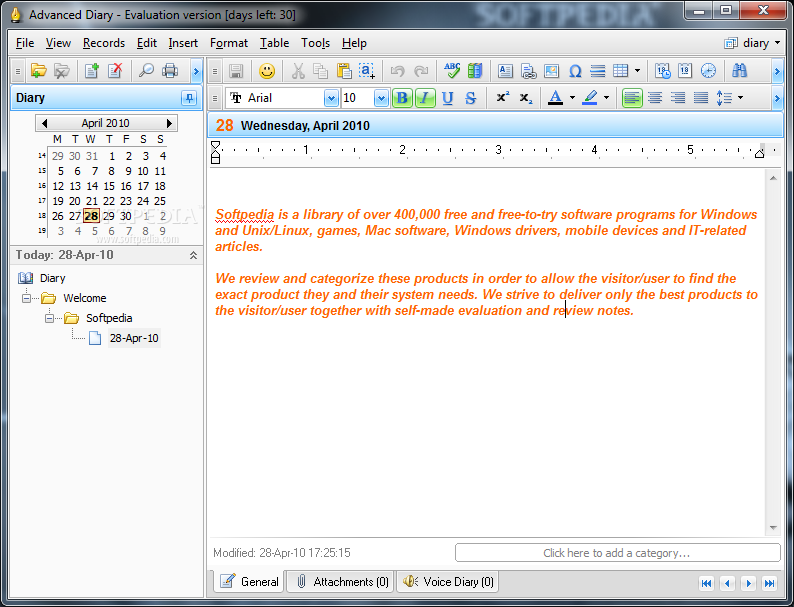Insert a text box with the A icon
This screenshot has height=607, width=794.
point(505,70)
